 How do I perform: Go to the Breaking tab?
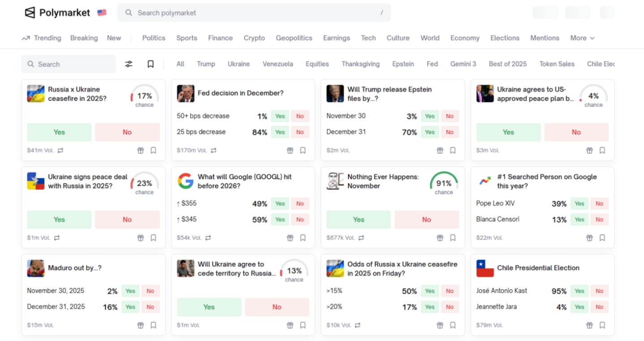click(84, 38)
